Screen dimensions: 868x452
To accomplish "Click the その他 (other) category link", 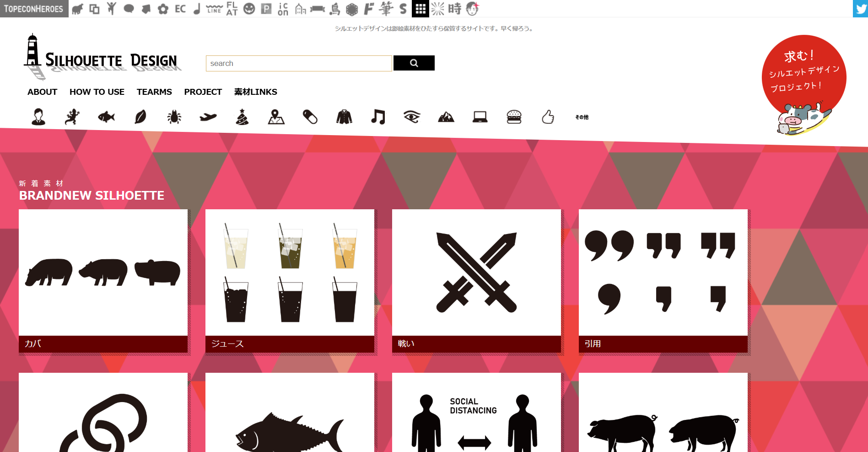I will [x=582, y=117].
